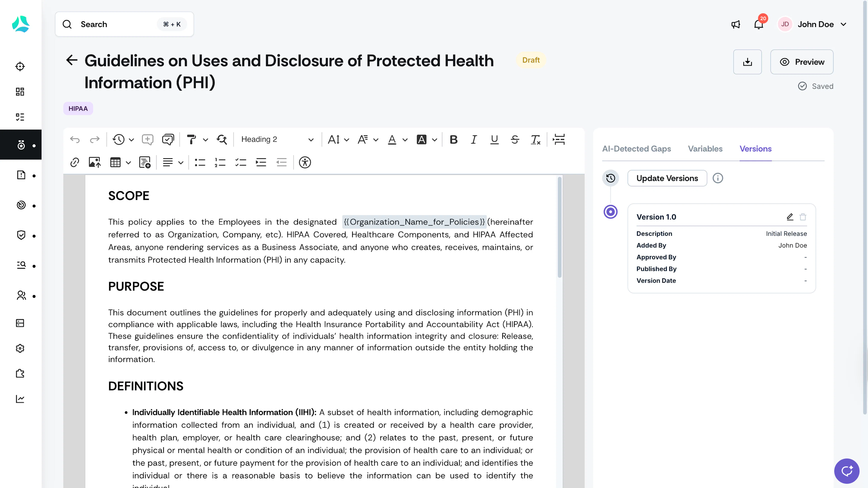Click the accessibility checker icon

pyautogui.click(x=305, y=162)
